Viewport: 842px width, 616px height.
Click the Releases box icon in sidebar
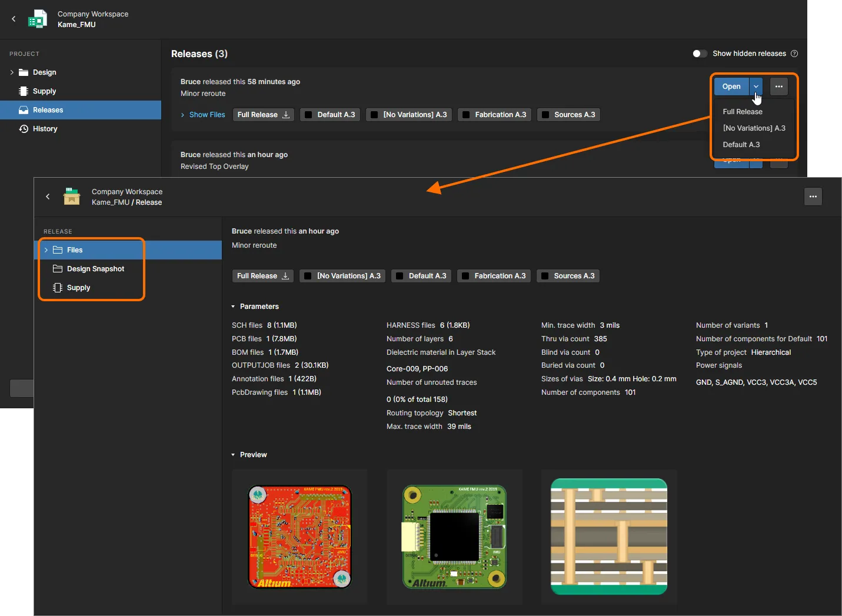coord(24,110)
